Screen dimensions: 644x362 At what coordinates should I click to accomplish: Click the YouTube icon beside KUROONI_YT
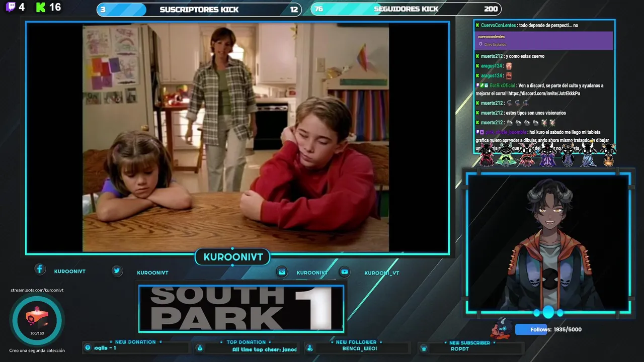[344, 271]
